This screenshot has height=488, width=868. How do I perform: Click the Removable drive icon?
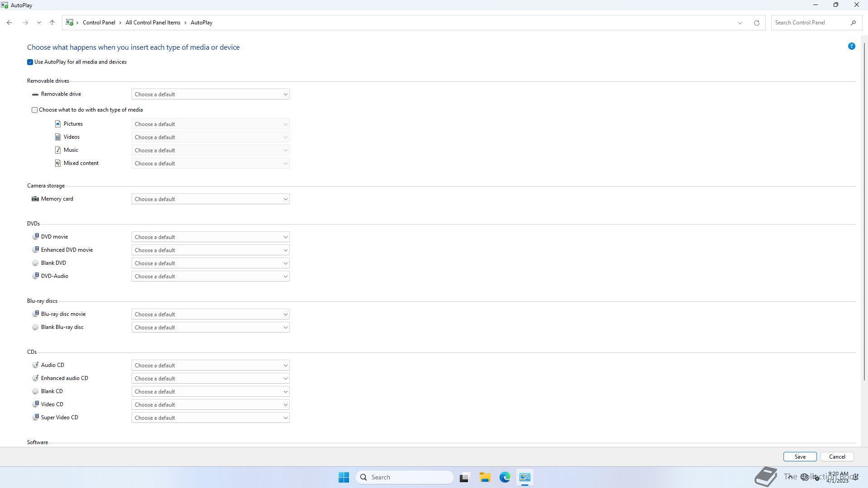pyautogui.click(x=35, y=94)
